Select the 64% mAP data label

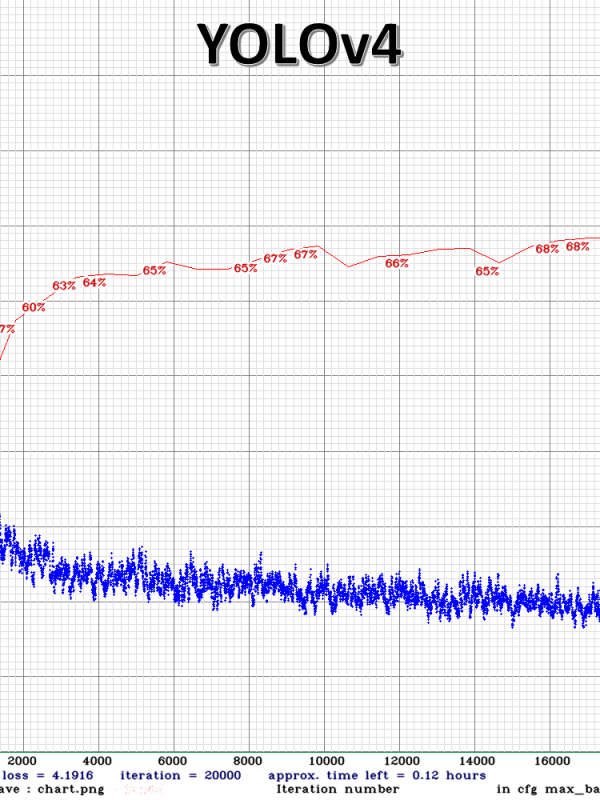(x=95, y=283)
